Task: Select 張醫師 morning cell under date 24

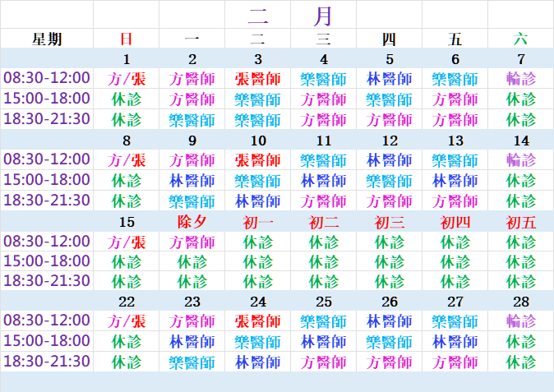Action: coord(258,321)
